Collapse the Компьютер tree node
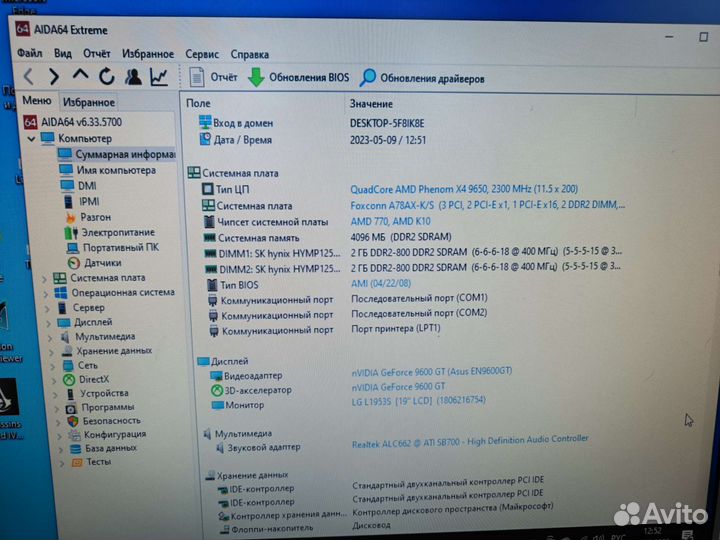This screenshot has width=720, height=540. click(x=31, y=138)
